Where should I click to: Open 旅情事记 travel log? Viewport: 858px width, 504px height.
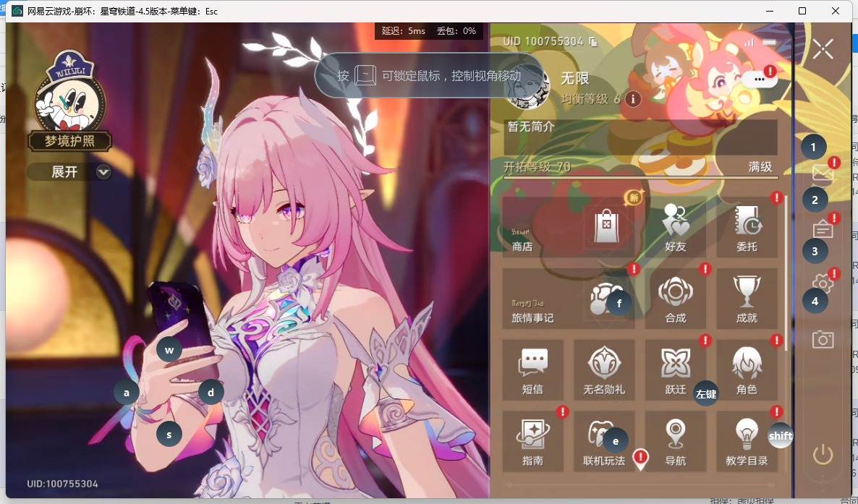point(569,298)
